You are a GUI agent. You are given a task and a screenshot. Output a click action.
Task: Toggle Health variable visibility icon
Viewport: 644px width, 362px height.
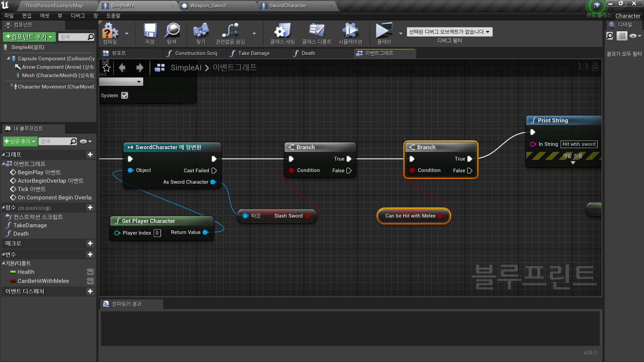(90, 272)
